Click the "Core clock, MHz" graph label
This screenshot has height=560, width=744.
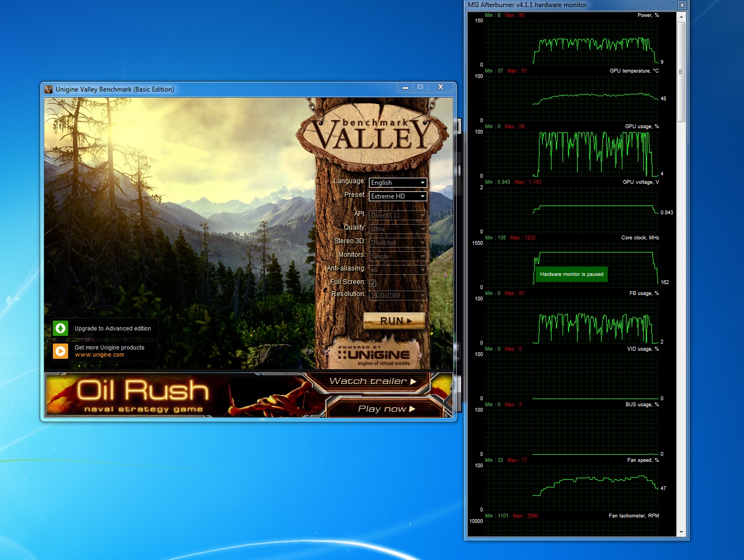point(640,238)
